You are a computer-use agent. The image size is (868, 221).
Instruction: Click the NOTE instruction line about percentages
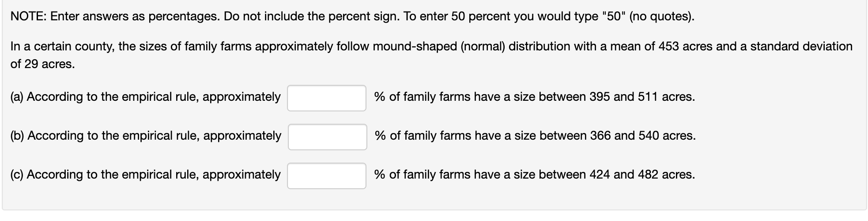pyautogui.click(x=352, y=17)
